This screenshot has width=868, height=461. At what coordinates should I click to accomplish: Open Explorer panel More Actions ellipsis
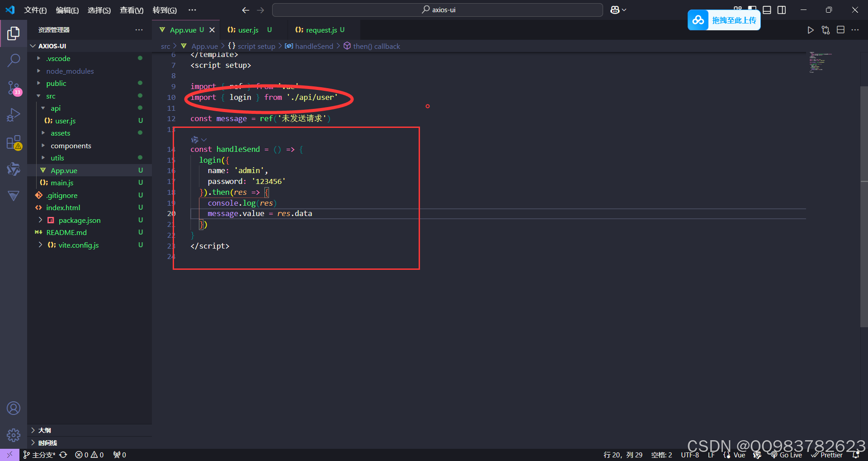tap(139, 30)
